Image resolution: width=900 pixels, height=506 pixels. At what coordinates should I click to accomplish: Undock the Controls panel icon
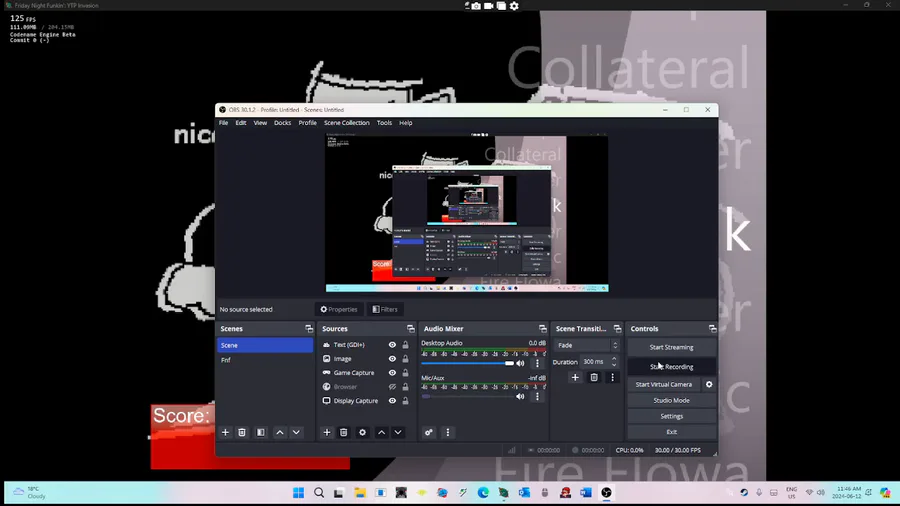coord(712,329)
